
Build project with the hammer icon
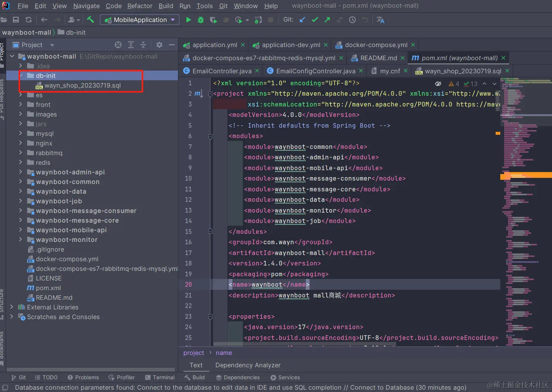coord(90,20)
